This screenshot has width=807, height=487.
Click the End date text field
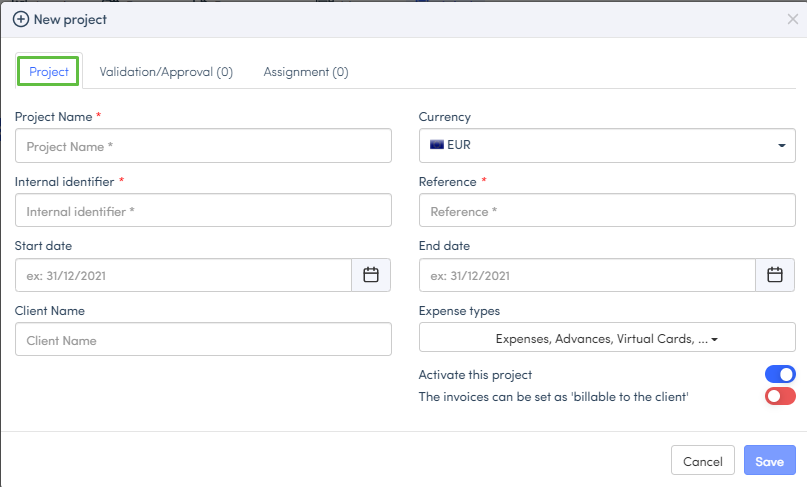point(586,275)
